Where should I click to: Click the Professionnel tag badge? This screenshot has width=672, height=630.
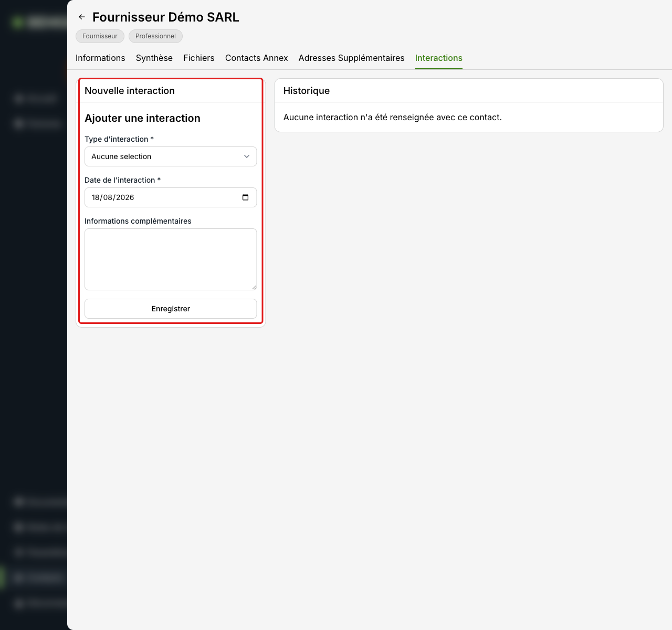click(x=155, y=36)
